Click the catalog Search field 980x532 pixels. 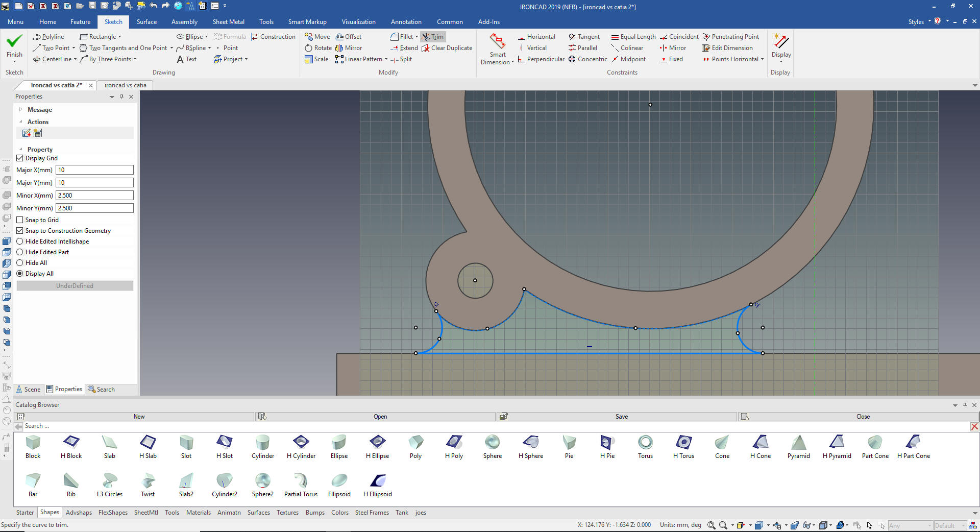[495, 426]
